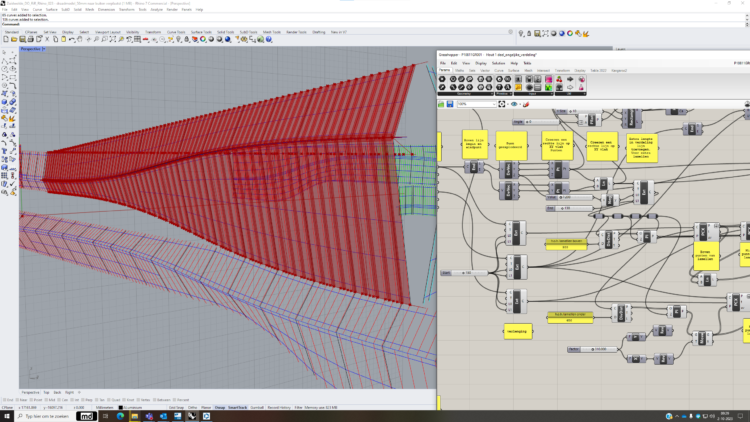Toggle Osnap in the Rhino status bar
This screenshot has width=750, height=422.
(x=221, y=407)
